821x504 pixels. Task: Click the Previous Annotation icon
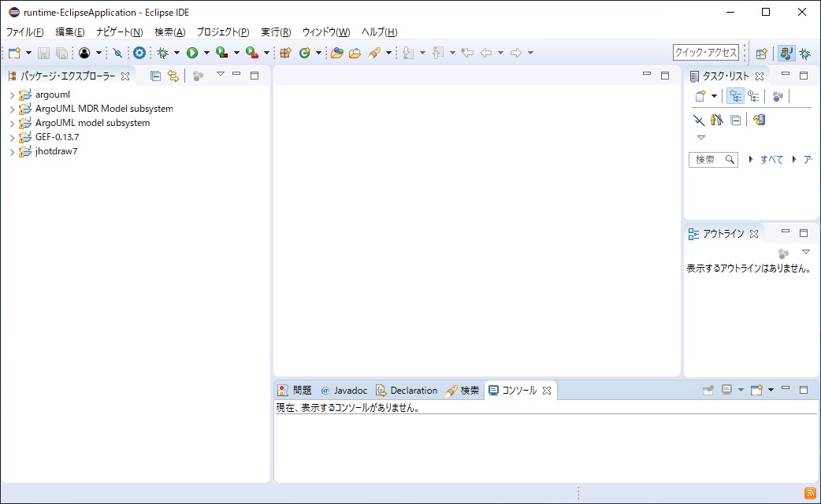click(438, 53)
